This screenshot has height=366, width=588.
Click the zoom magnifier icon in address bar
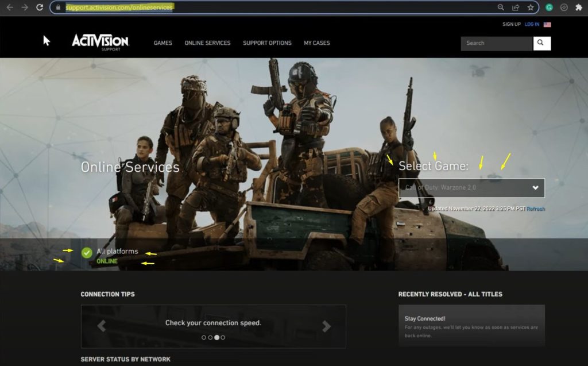(x=501, y=7)
